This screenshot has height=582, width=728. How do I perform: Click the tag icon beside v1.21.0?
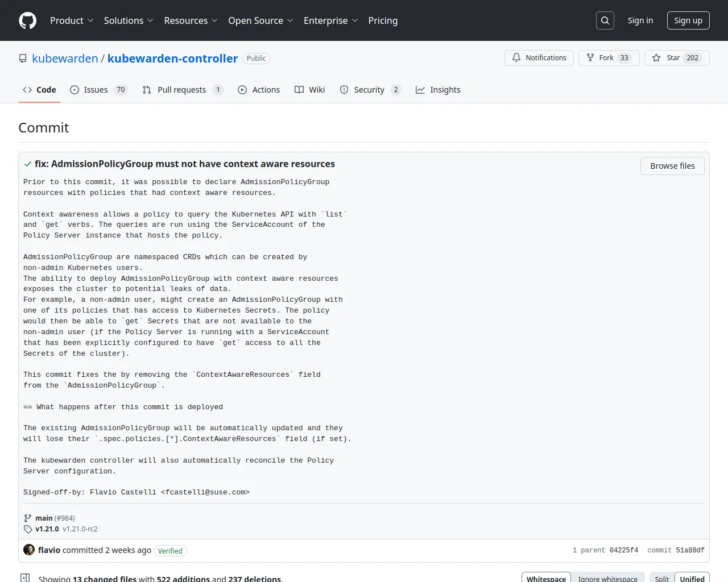point(28,529)
